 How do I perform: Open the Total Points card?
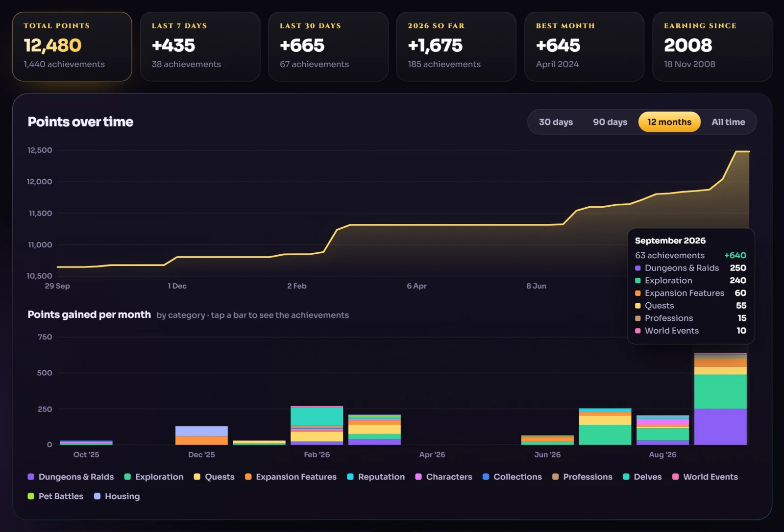[72, 47]
